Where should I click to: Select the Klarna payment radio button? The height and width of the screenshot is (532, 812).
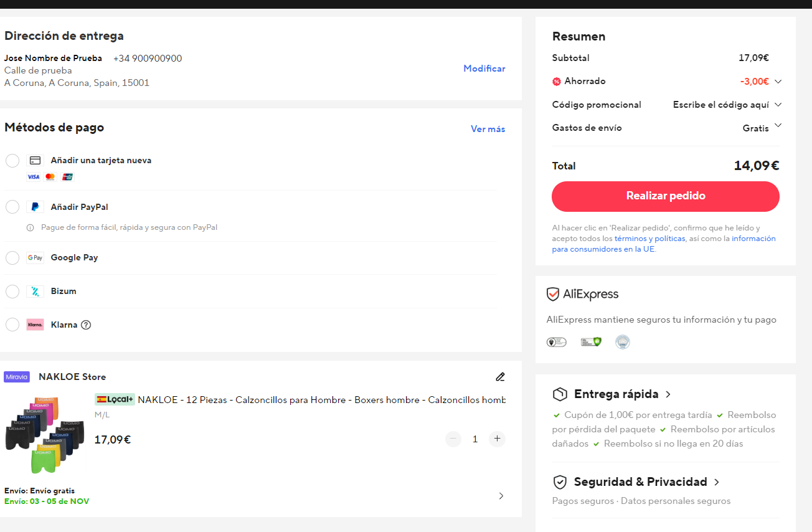click(x=12, y=325)
